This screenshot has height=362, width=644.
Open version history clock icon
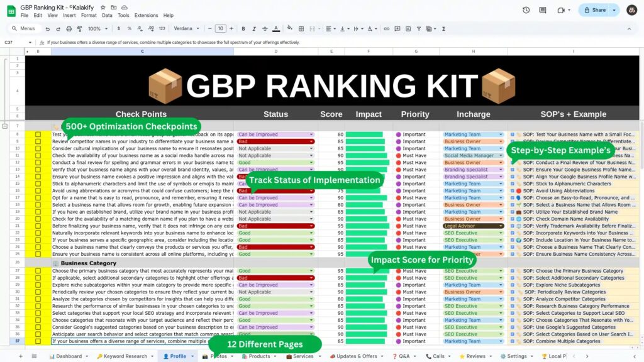(x=526, y=10)
